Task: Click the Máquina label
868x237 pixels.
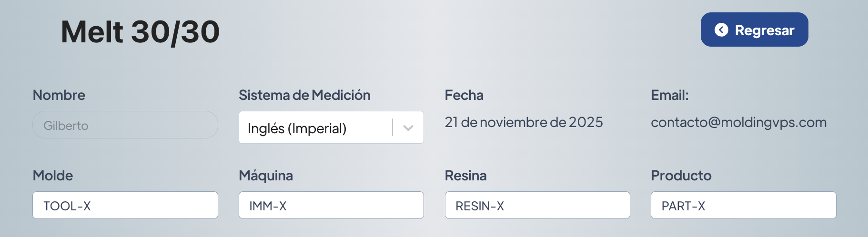Action: pyautogui.click(x=266, y=176)
